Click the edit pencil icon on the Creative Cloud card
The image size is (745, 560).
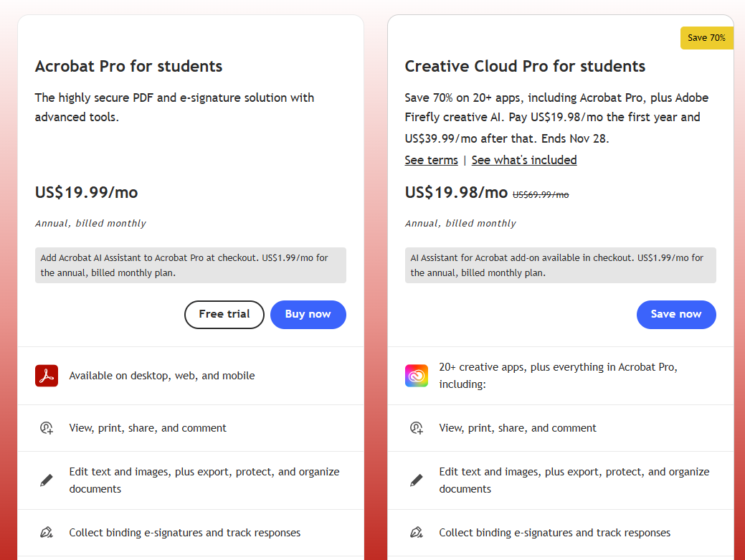coord(416,480)
